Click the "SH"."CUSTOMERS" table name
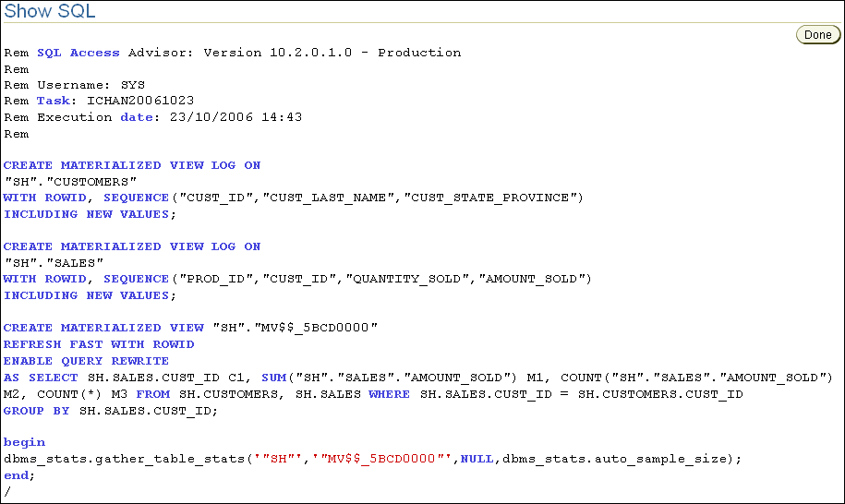 click(x=70, y=182)
